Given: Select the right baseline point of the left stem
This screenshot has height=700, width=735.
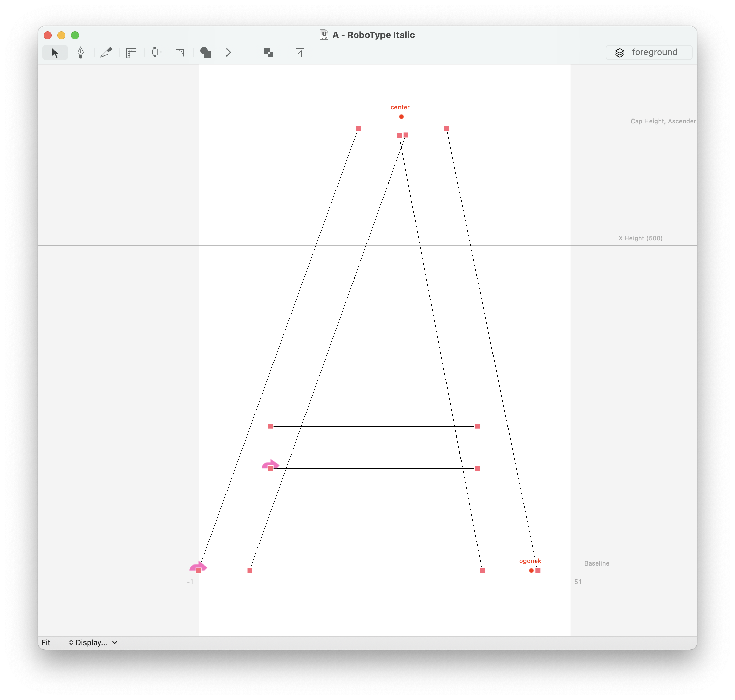Looking at the screenshot, I should click(x=250, y=571).
